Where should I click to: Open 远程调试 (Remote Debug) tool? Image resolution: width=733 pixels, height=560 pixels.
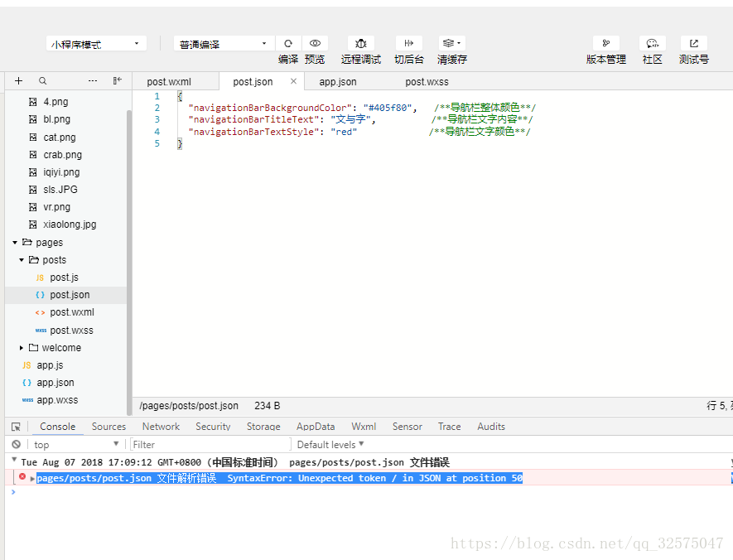click(x=360, y=42)
